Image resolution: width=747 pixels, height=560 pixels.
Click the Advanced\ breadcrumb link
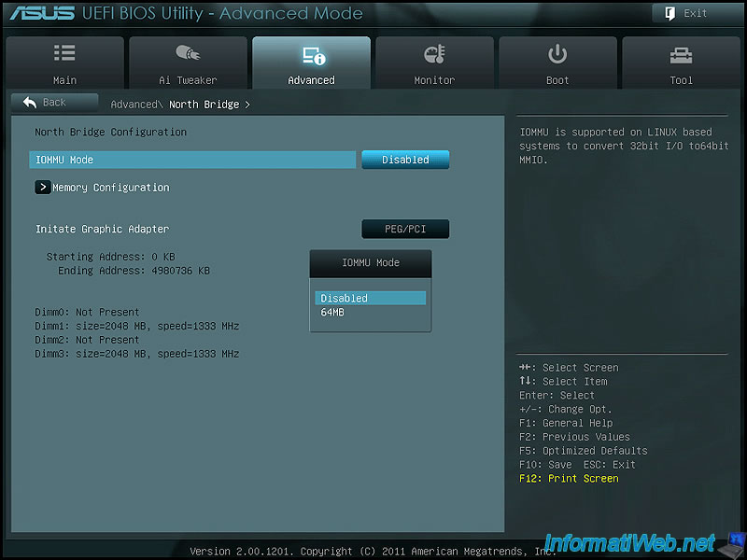136,105
